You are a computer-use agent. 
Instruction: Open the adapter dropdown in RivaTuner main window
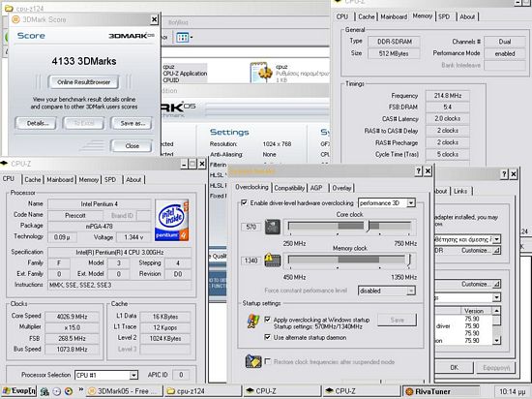(x=496, y=239)
